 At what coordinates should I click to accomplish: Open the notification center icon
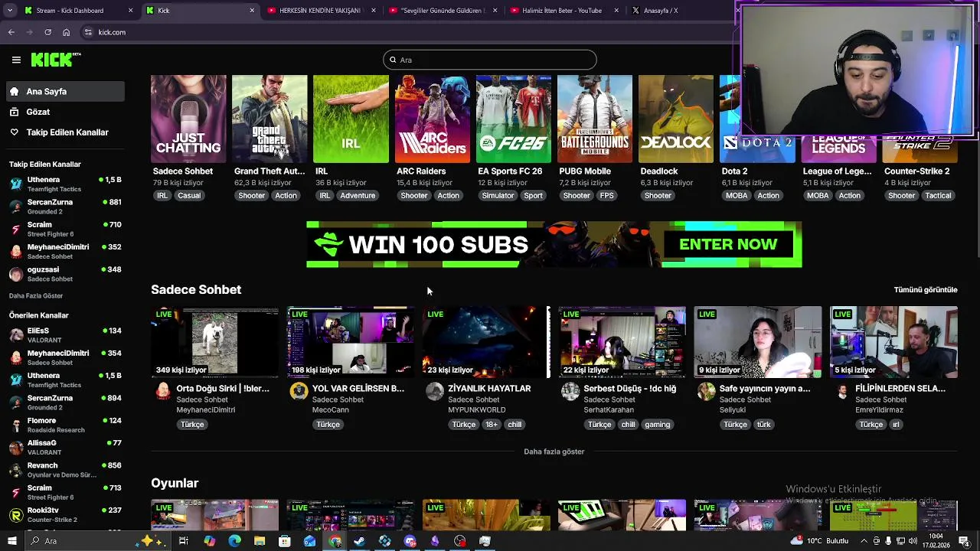[964, 541]
